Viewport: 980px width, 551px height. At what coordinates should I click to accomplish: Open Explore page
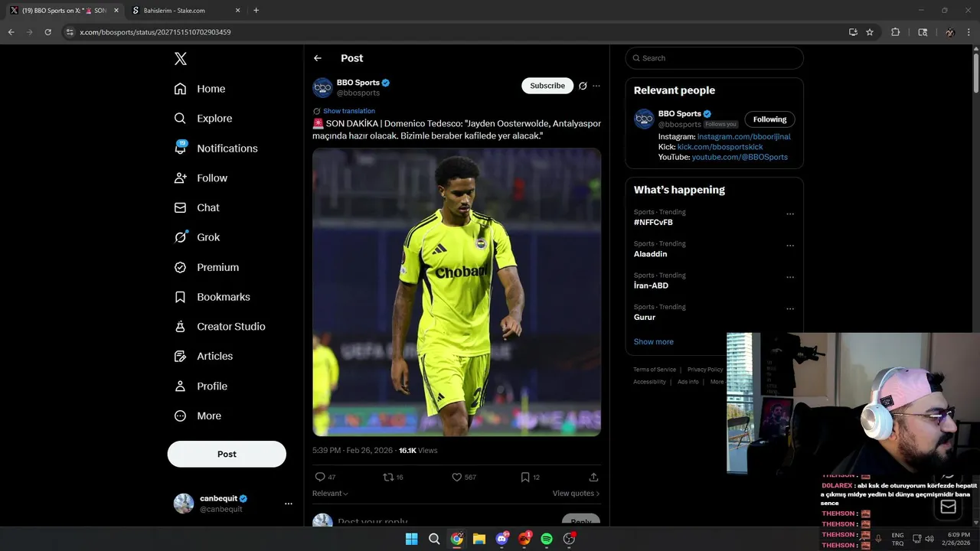(203, 119)
